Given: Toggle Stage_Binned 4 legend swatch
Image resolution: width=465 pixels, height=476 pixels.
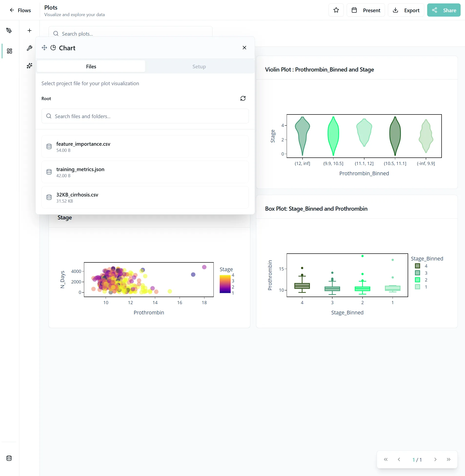Looking at the screenshot, I should point(417,266).
